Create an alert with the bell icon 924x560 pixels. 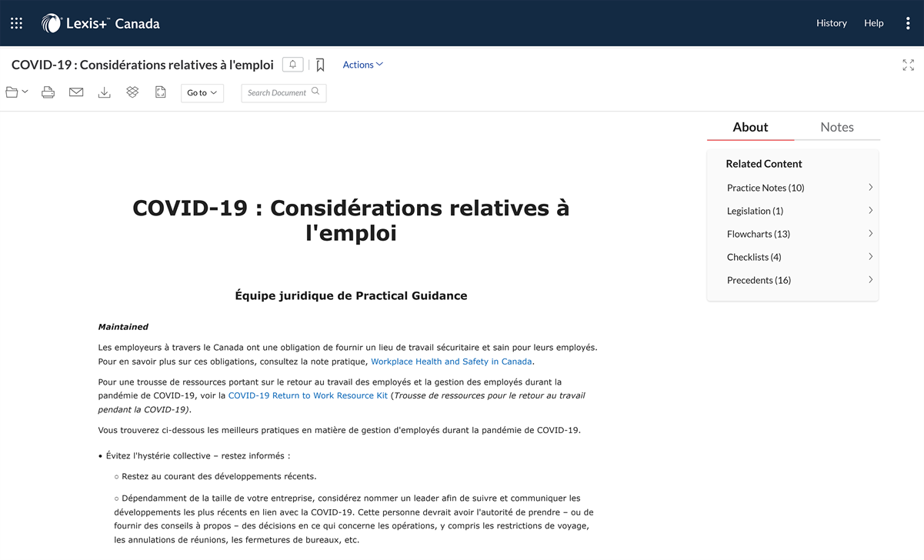pyautogui.click(x=292, y=65)
